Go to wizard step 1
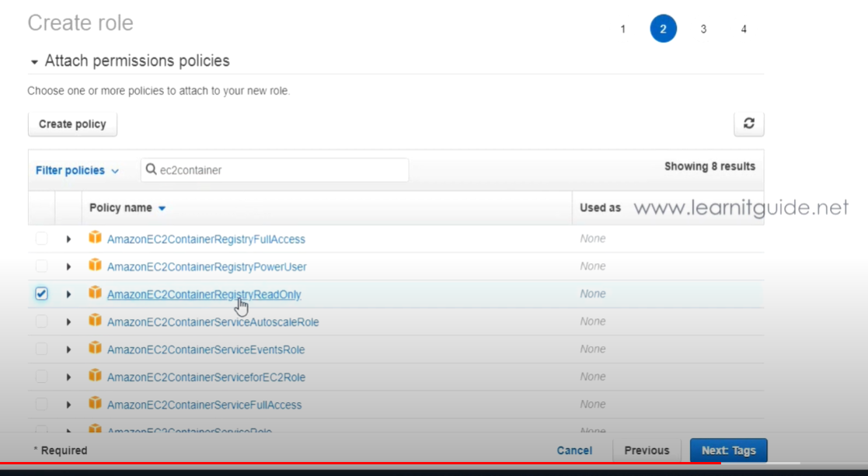Viewport: 868px width, 476px height. pyautogui.click(x=622, y=29)
